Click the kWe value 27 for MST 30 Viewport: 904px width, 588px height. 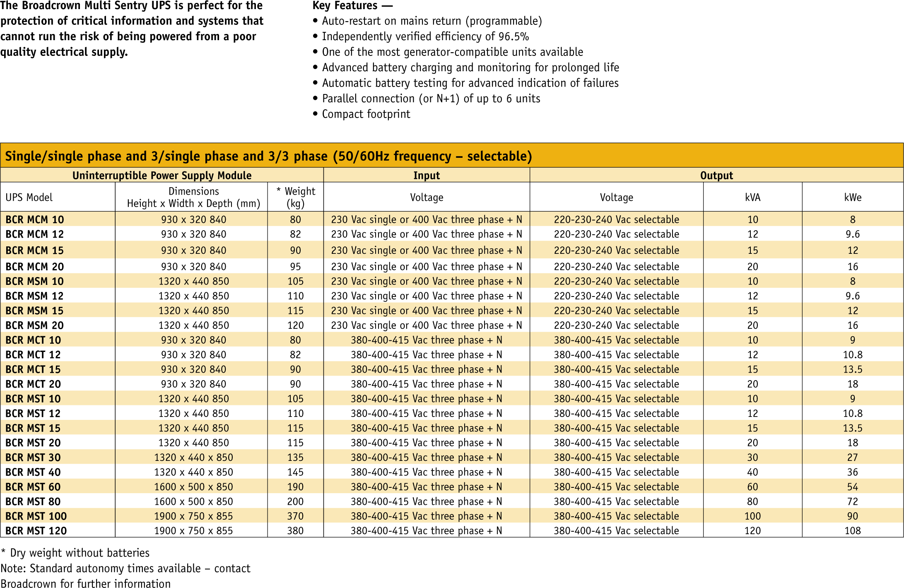853,458
